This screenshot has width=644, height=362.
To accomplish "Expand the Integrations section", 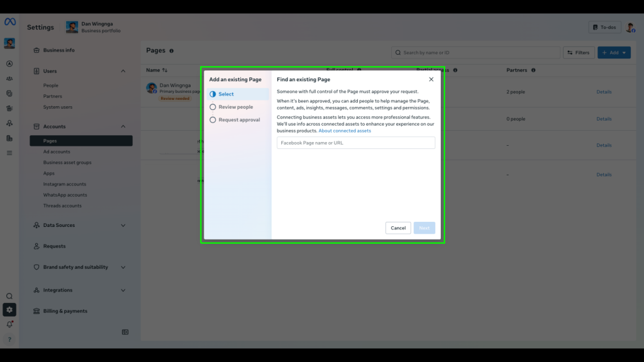I will tap(123, 290).
